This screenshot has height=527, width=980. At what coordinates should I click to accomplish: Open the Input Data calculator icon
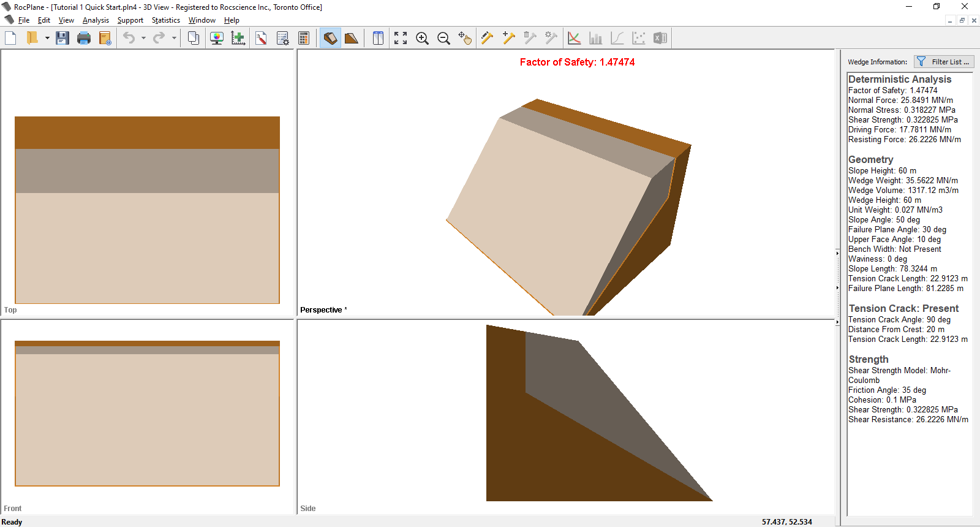[304, 38]
